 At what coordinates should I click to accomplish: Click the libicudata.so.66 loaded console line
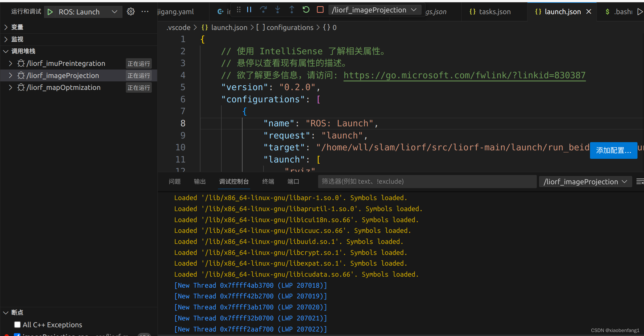coord(296,274)
